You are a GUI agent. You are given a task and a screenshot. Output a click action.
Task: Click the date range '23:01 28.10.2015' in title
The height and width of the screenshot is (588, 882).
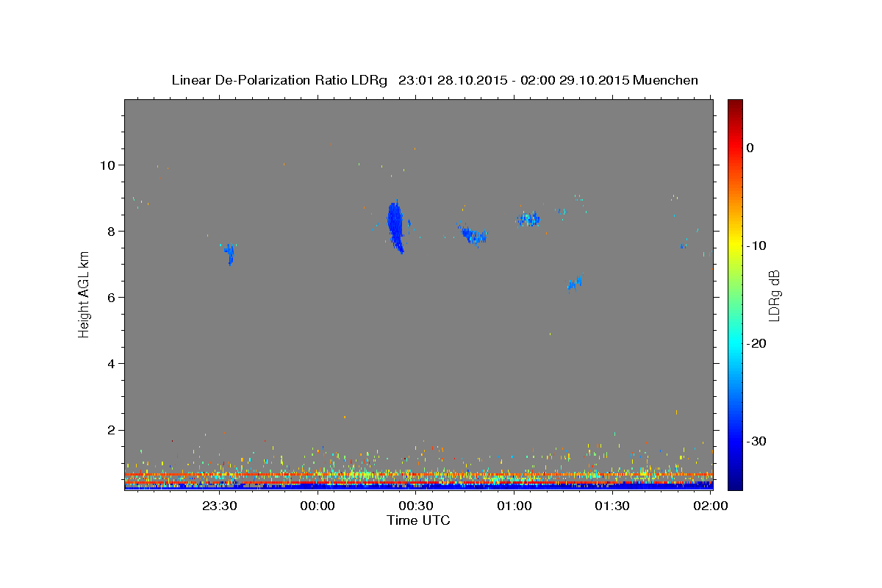point(451,80)
